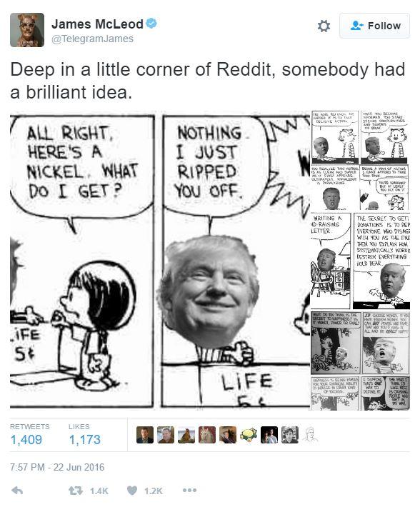The image size is (420, 507).
Task: Open the 7:57 PM - 22 Jun 2016 timestamp
Action: pyautogui.click(x=57, y=467)
